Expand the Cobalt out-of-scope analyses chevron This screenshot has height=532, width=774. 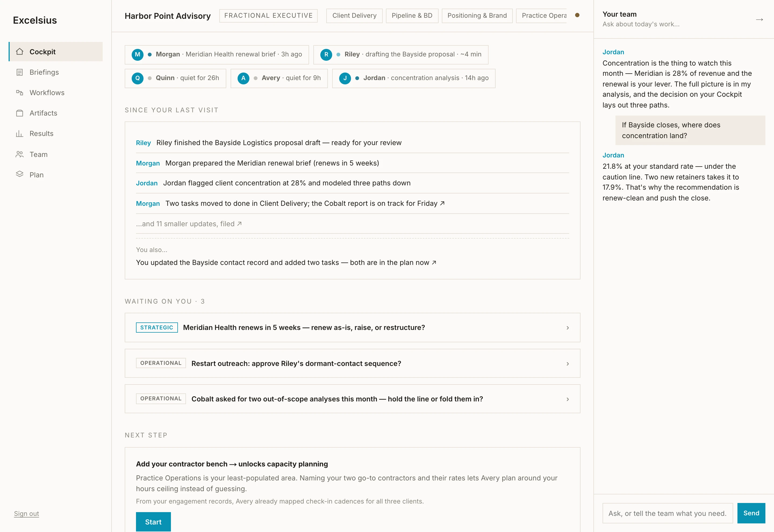click(568, 399)
